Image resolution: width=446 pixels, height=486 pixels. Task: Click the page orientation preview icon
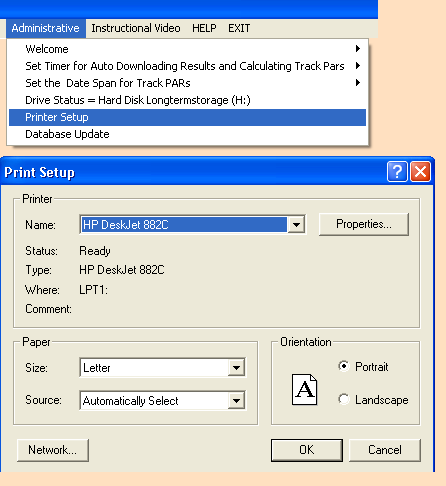point(304,389)
